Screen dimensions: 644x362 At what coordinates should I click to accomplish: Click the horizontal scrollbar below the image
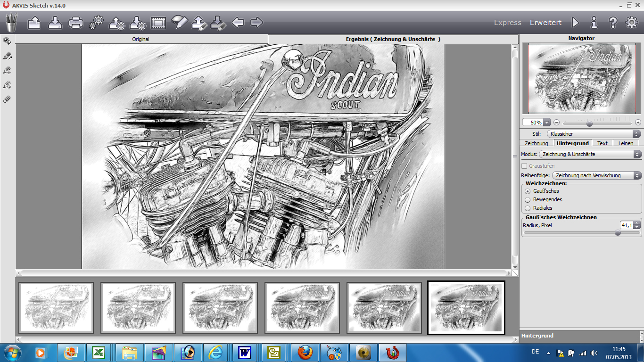click(x=264, y=273)
